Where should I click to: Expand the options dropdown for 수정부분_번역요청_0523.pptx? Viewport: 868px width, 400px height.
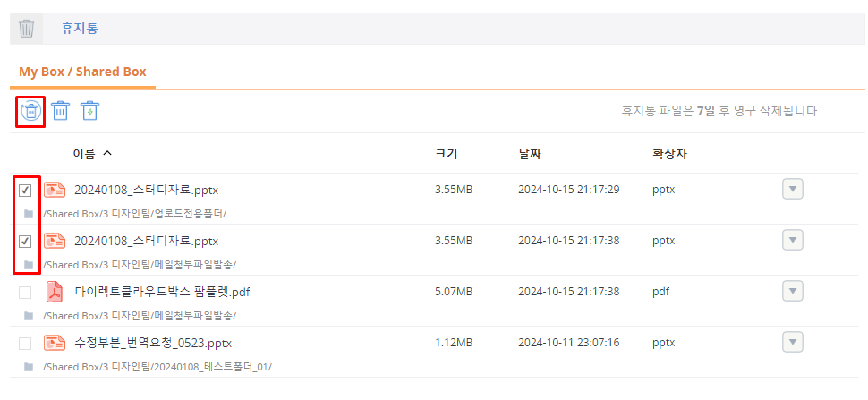pos(792,342)
